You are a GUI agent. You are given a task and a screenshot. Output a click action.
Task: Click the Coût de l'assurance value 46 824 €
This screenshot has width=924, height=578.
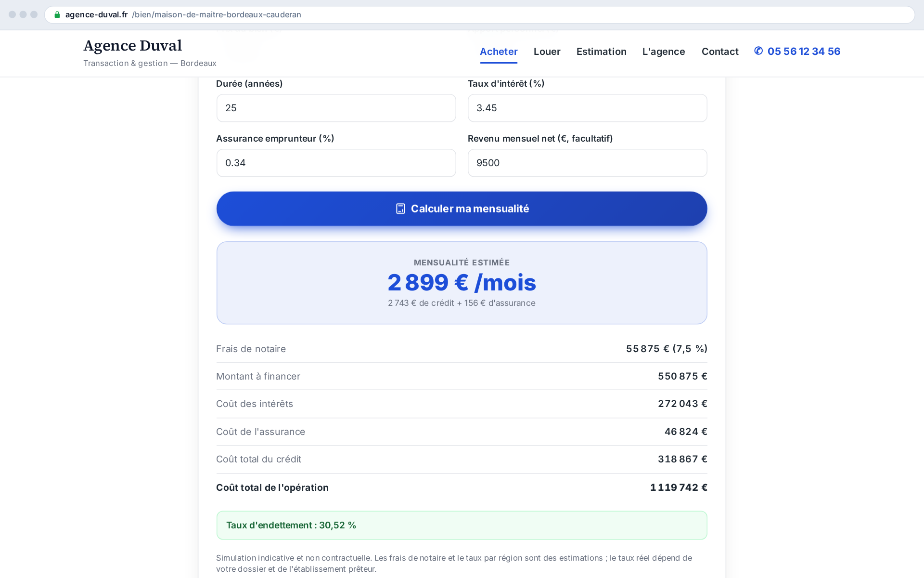pyautogui.click(x=686, y=432)
